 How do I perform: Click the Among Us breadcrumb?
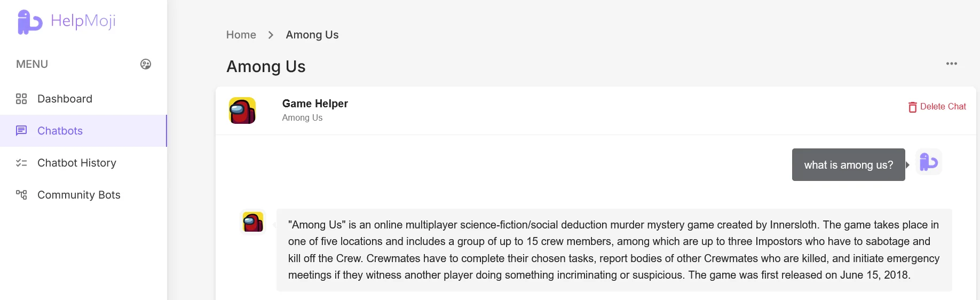pyautogui.click(x=312, y=35)
